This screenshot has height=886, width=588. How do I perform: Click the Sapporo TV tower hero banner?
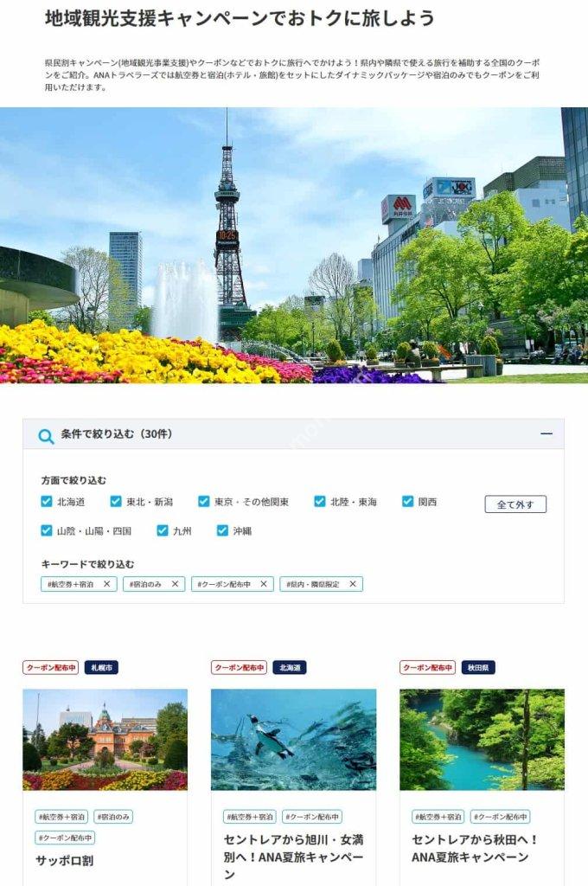pyautogui.click(x=294, y=245)
